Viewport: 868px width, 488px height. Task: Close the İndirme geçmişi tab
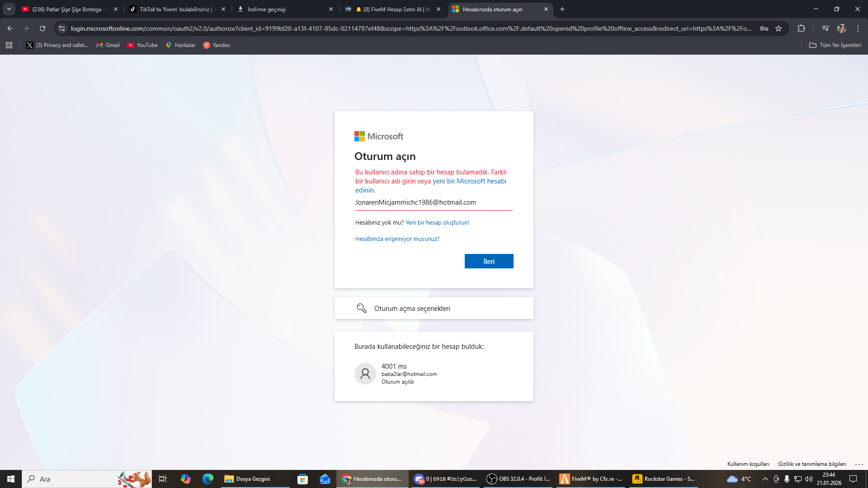[x=331, y=9]
